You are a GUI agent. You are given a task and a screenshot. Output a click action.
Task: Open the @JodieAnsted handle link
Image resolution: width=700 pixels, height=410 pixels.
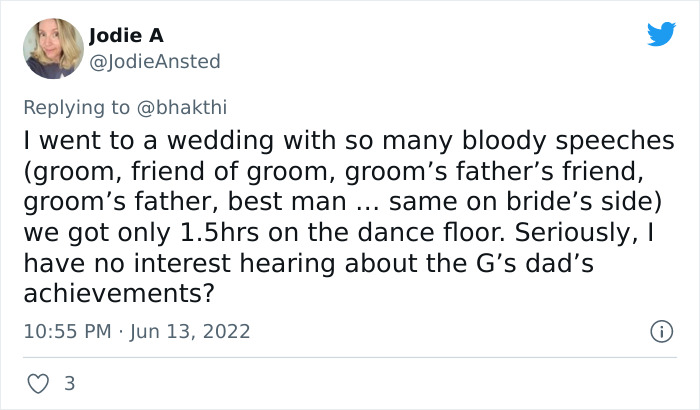[x=155, y=62]
